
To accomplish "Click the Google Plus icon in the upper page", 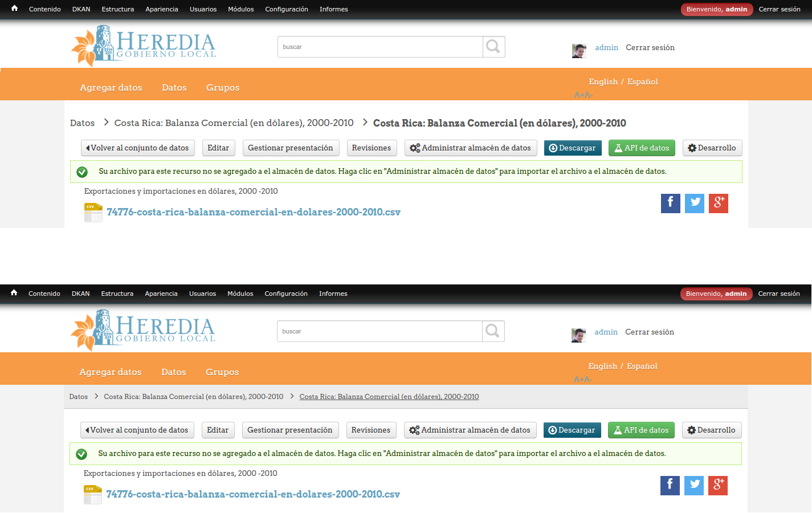I will 718,203.
